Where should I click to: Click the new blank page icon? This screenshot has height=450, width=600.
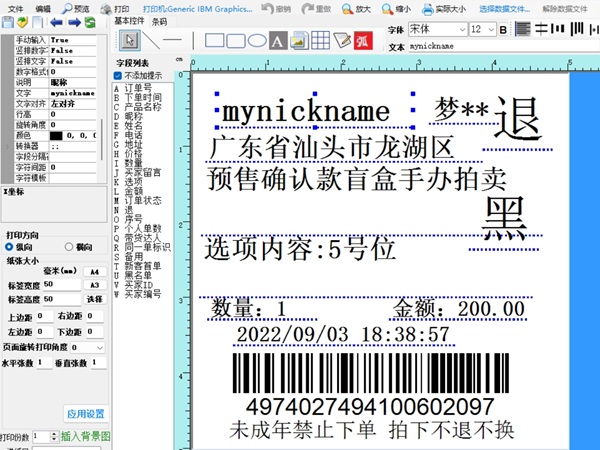(38, 23)
